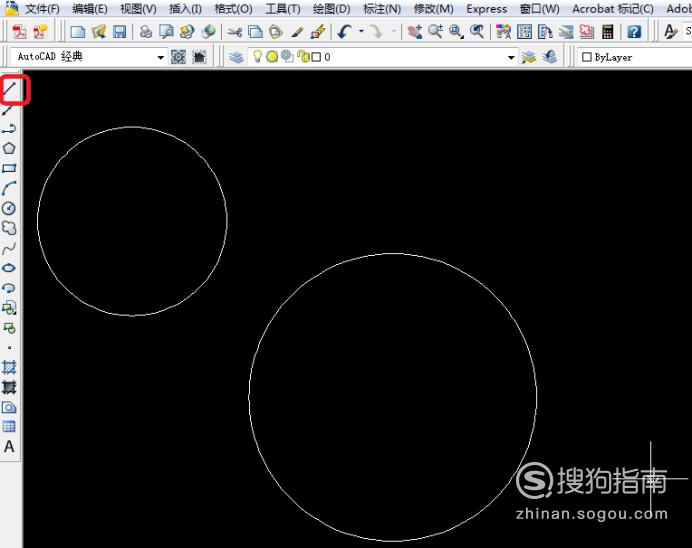The image size is (692, 548).
Task: Activate Zoom Realtime magnifier
Action: tap(436, 32)
